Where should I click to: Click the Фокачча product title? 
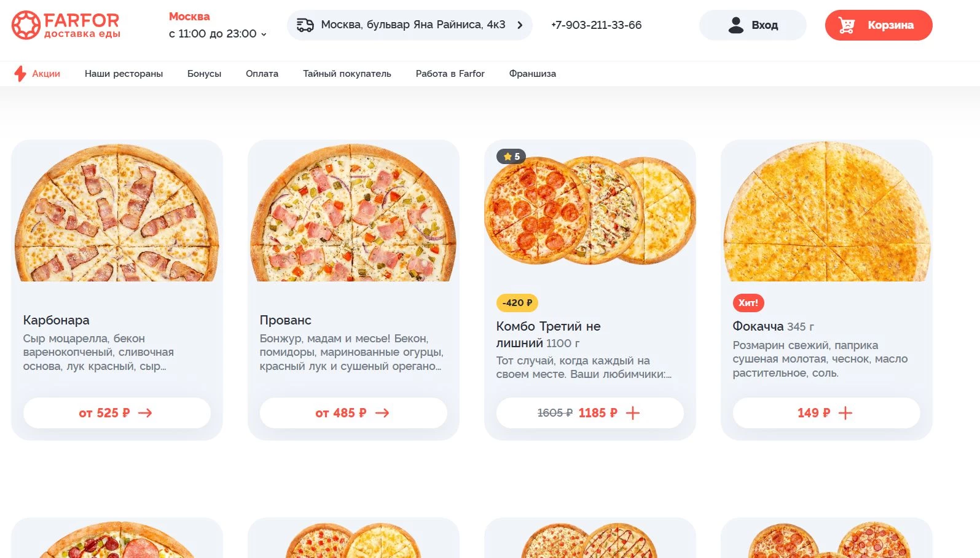(758, 326)
